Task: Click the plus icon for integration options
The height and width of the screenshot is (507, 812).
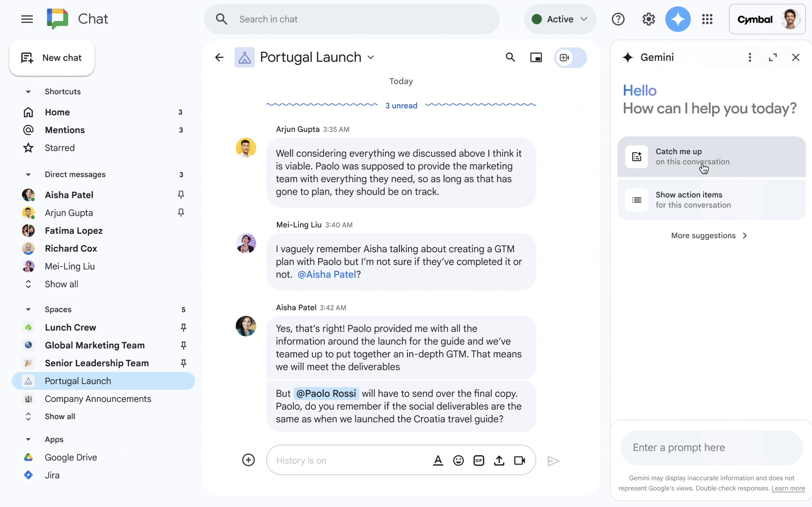Action: [248, 460]
